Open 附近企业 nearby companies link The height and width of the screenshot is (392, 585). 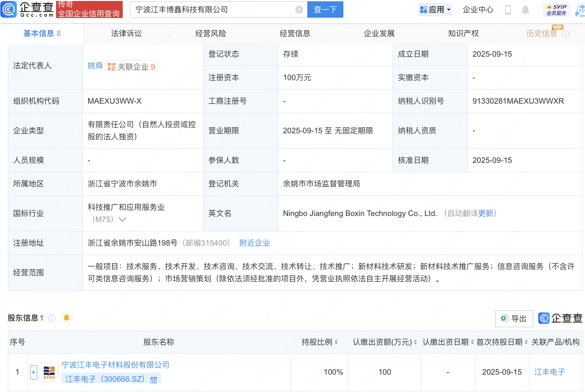click(x=254, y=243)
